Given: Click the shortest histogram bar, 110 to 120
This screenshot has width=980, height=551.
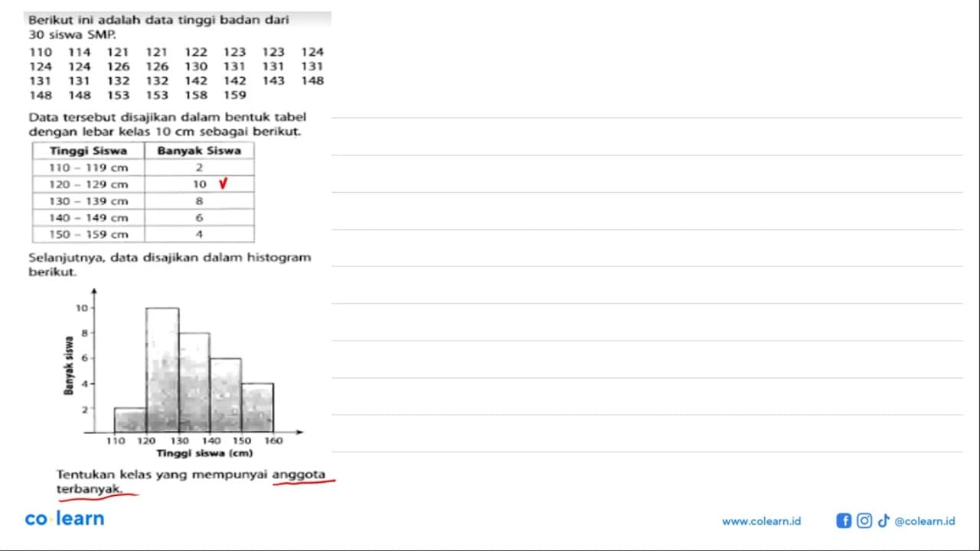Looking at the screenshot, I should pyautogui.click(x=130, y=420).
